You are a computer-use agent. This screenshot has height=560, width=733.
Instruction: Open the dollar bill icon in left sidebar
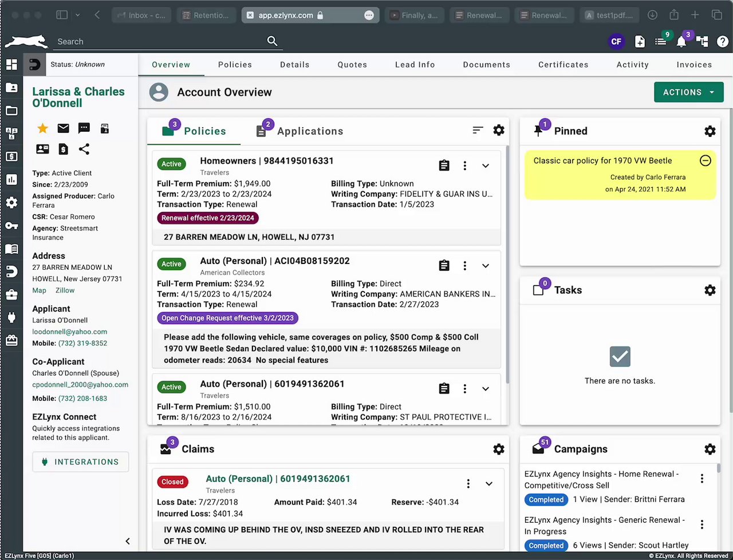[11, 156]
